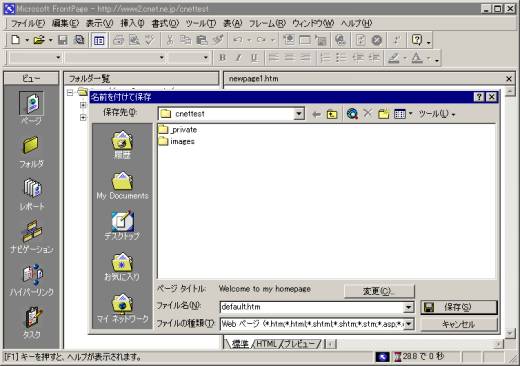Open the 履歴 (History) places shortcut
520x366 pixels.
(x=122, y=144)
